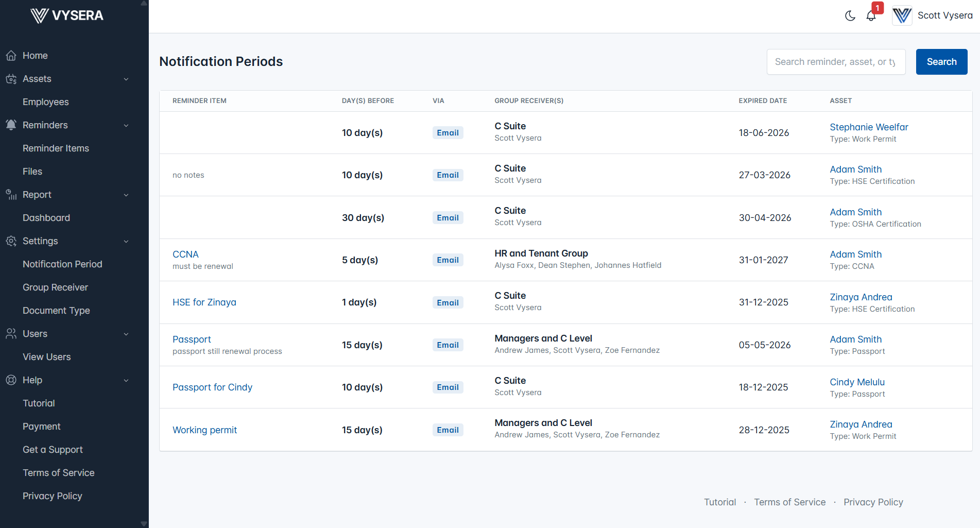Open View Users in sidebar
The height and width of the screenshot is (528, 980).
(47, 357)
